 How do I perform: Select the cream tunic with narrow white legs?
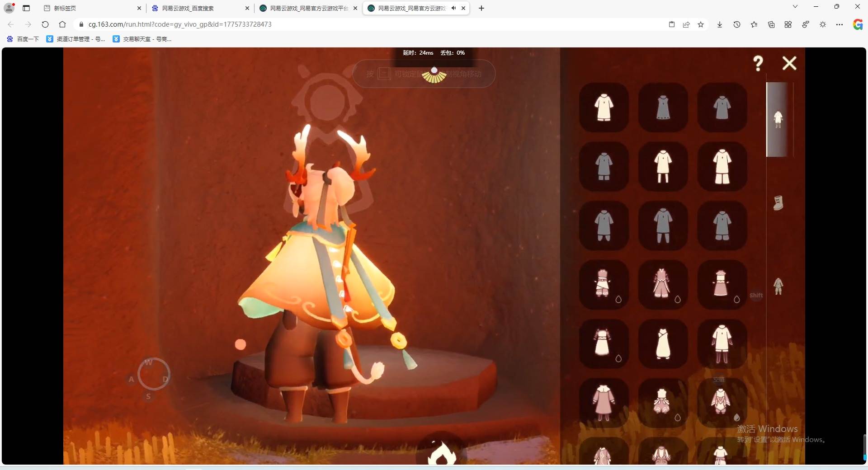click(663, 166)
